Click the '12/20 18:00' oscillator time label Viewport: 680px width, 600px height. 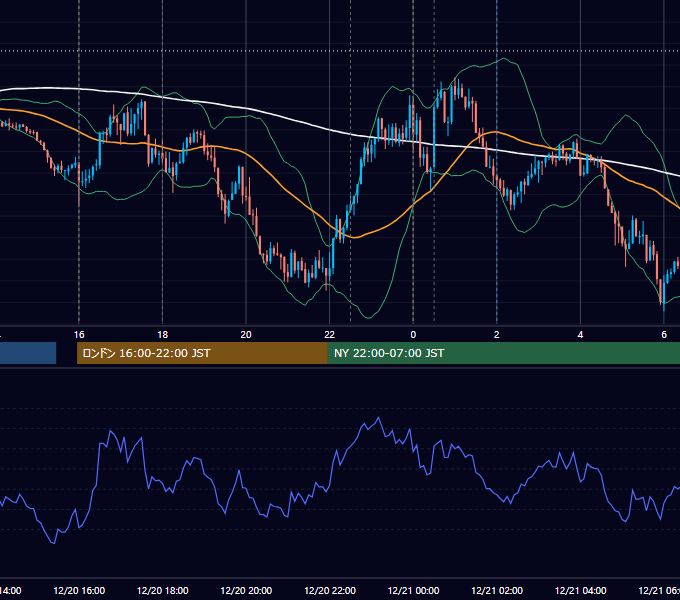click(163, 590)
